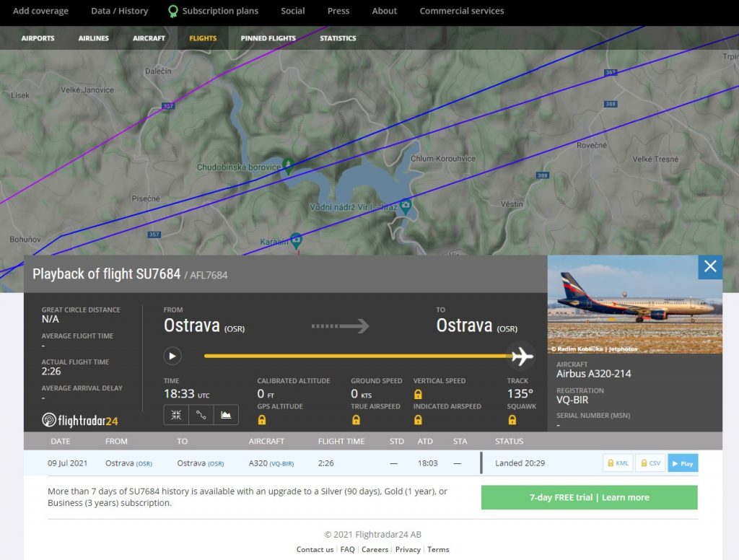This screenshot has width=739, height=560.
Task: Click the Playback of flight SU7684 title
Action: pyautogui.click(x=107, y=274)
